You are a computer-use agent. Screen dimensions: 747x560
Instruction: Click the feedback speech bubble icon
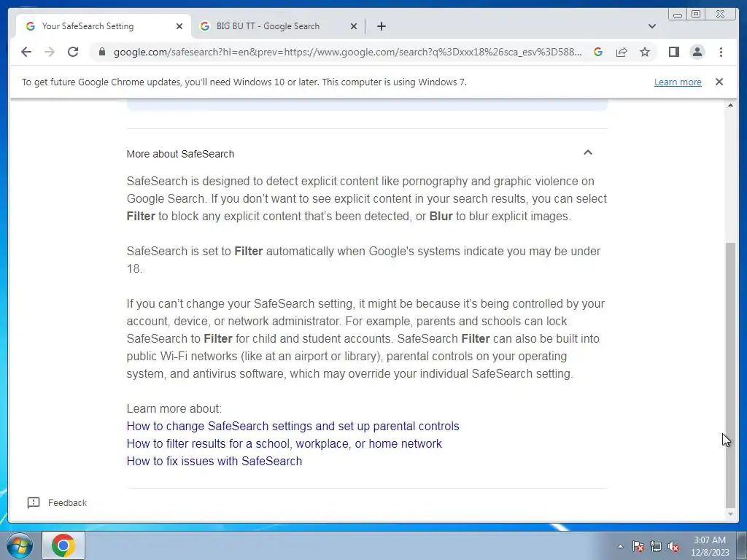click(x=34, y=503)
